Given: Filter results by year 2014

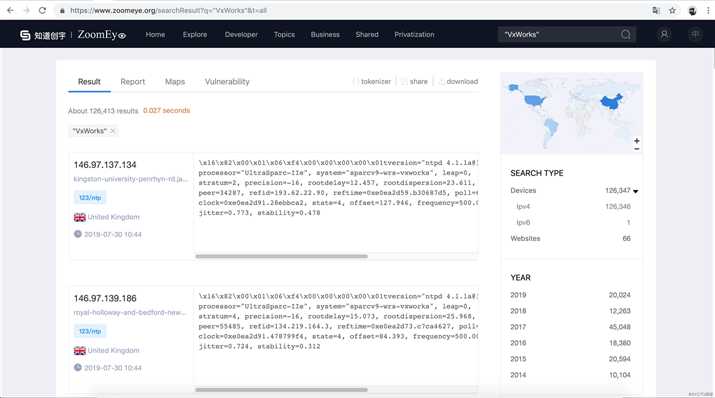Looking at the screenshot, I should click(518, 375).
